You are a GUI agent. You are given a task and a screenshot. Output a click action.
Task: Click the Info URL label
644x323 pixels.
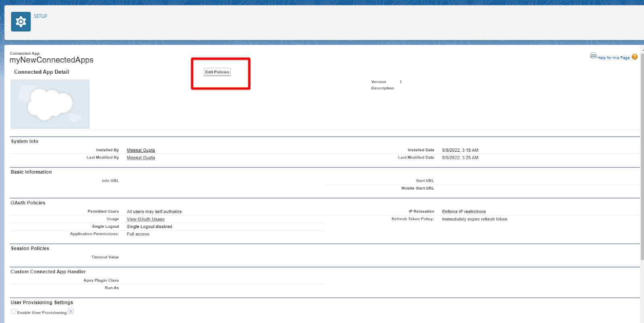[110, 181]
